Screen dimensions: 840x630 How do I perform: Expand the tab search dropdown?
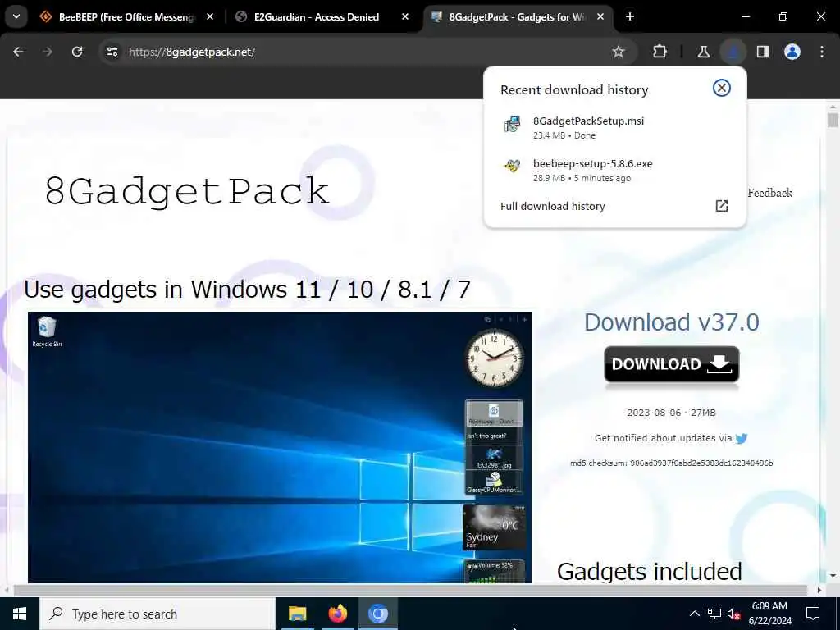(x=16, y=17)
